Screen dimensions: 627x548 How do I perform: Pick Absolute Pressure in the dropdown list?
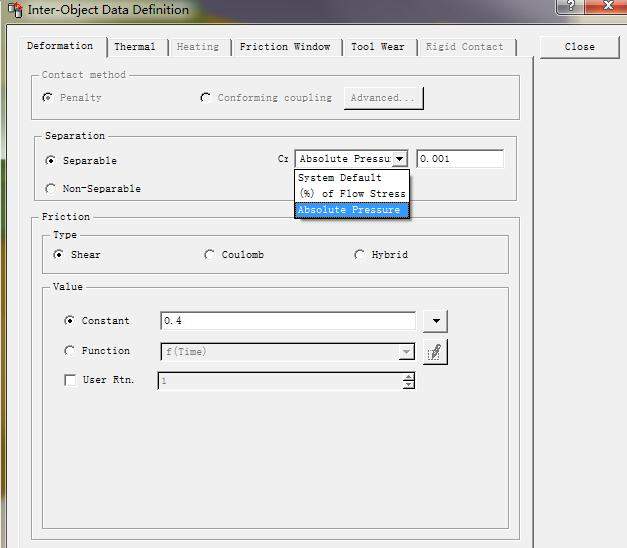(352, 210)
